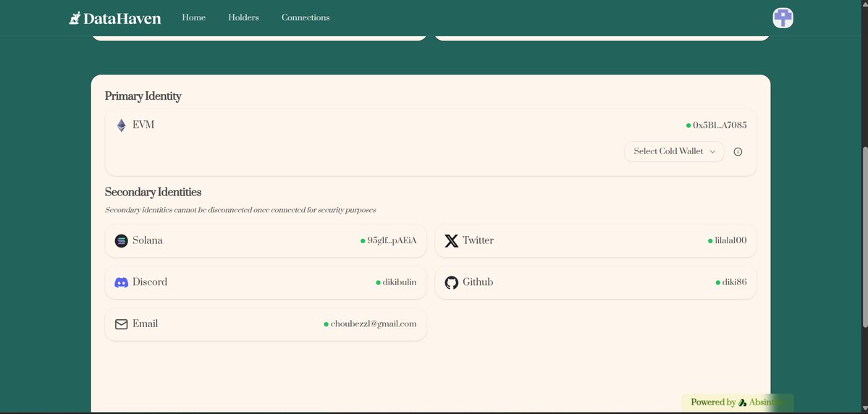868x414 pixels.
Task: Open the user avatar in header
Action: pos(783,17)
